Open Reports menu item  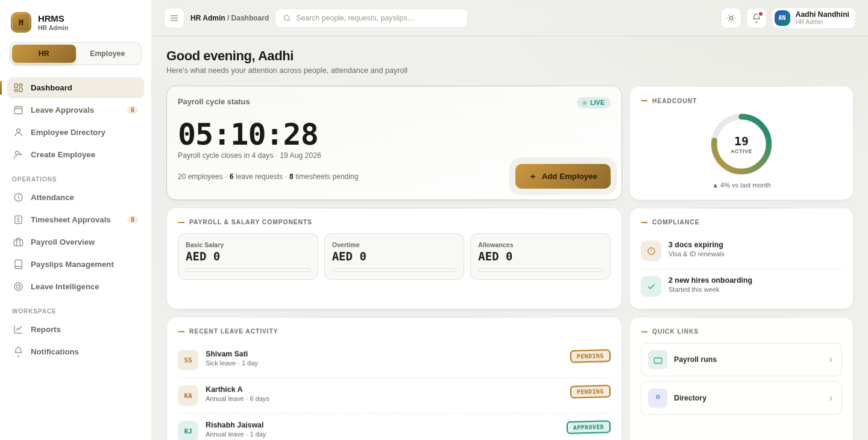(75, 329)
